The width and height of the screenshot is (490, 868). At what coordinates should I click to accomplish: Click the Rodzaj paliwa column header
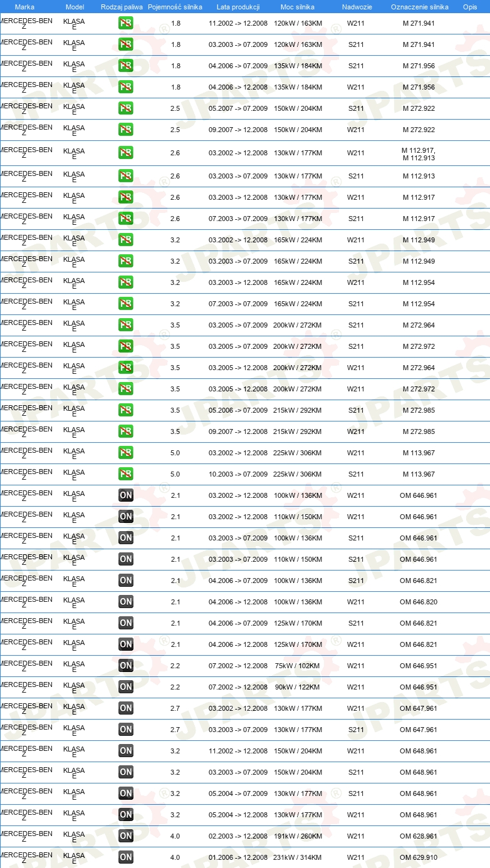point(122,7)
